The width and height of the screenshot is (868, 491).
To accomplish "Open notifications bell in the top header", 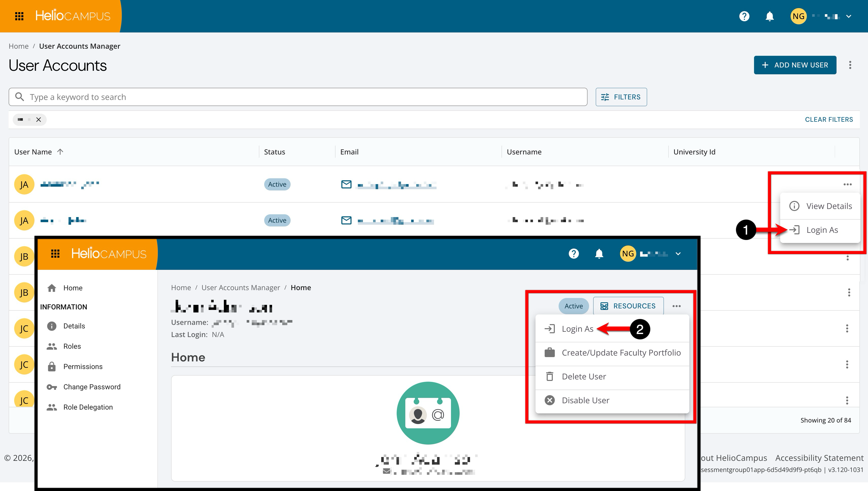I will [x=770, y=16].
